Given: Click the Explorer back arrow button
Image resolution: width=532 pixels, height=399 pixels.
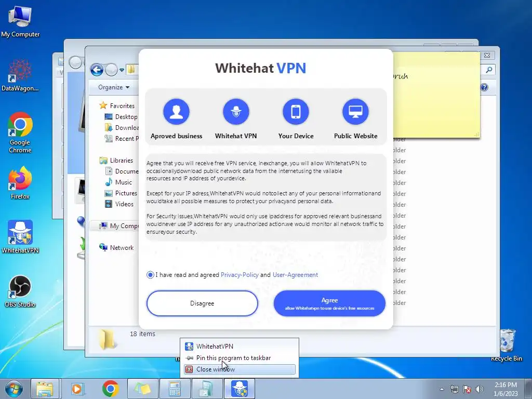Looking at the screenshot, I should tap(97, 70).
